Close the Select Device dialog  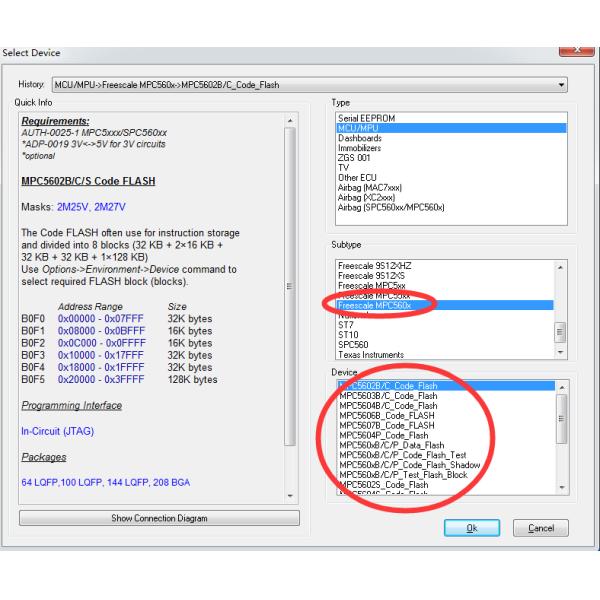point(577,47)
